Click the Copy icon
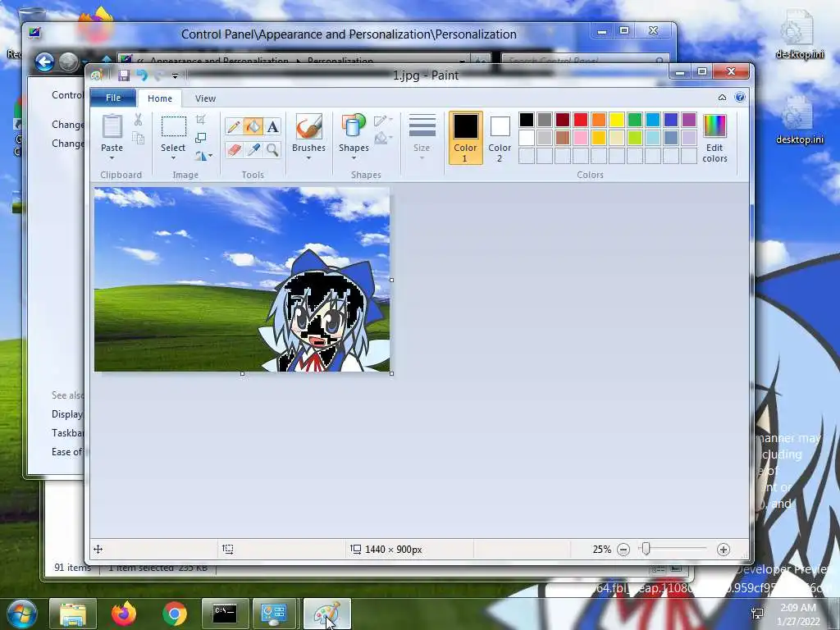Screen dimensions: 840x630 click(138, 138)
